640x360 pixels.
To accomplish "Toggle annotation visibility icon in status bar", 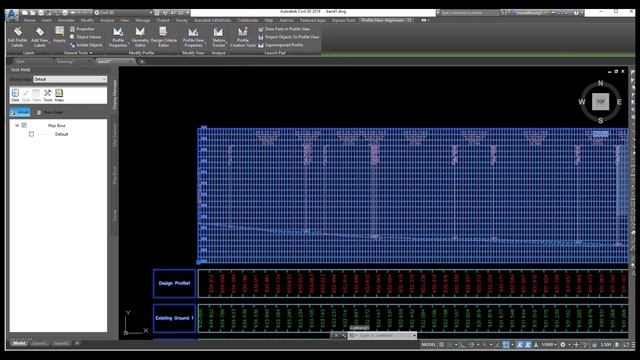I will click(x=520, y=345).
